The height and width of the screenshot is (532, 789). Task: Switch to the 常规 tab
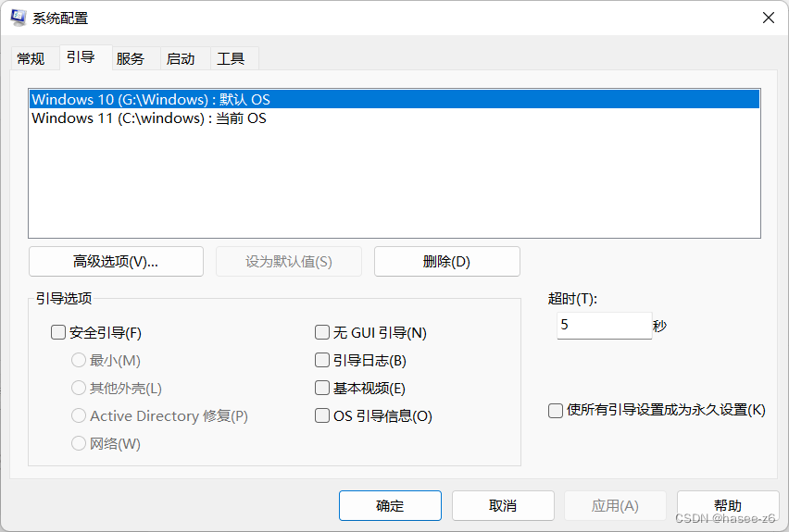[x=31, y=59]
